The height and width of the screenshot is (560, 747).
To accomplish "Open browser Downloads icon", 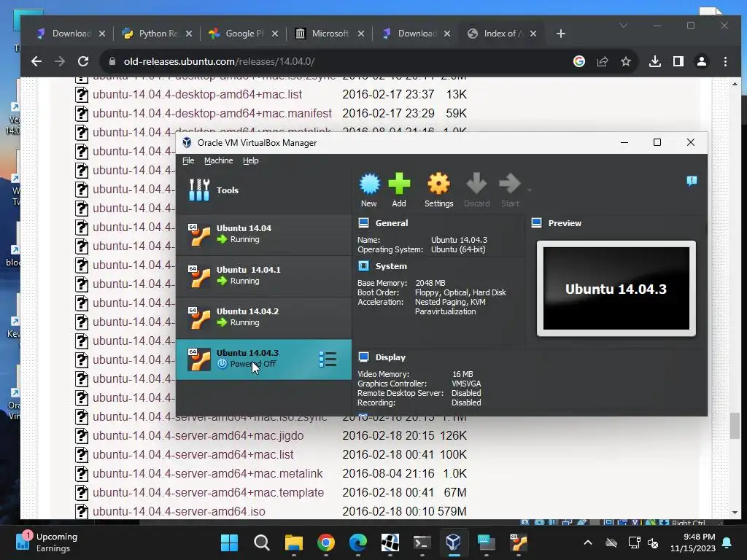I will (655, 61).
